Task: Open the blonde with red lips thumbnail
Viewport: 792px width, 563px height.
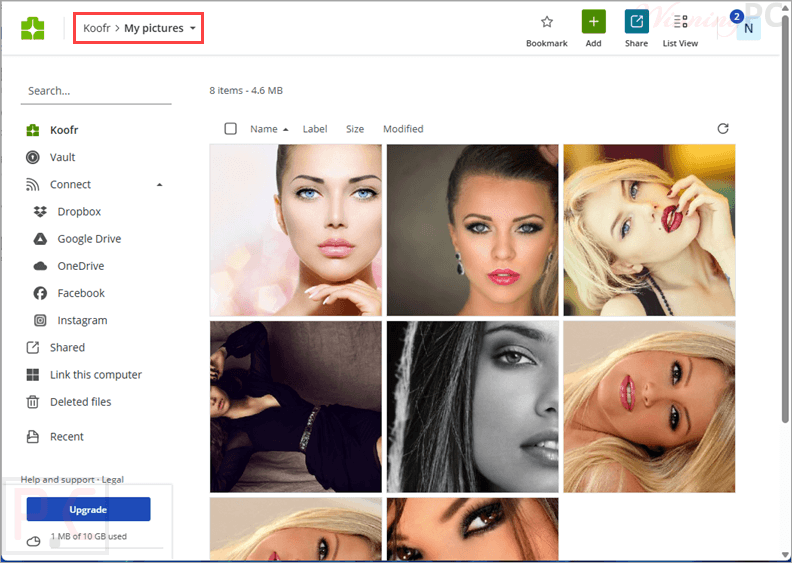Action: 650,230
